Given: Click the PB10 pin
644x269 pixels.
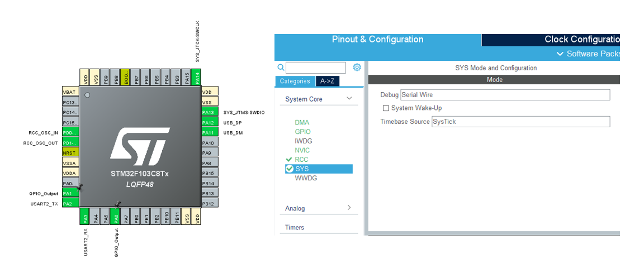Looking at the screenshot, I should 167,217.
